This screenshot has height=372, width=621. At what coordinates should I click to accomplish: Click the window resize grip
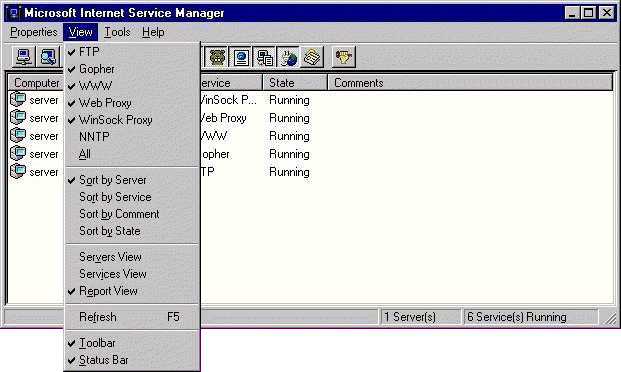click(610, 318)
